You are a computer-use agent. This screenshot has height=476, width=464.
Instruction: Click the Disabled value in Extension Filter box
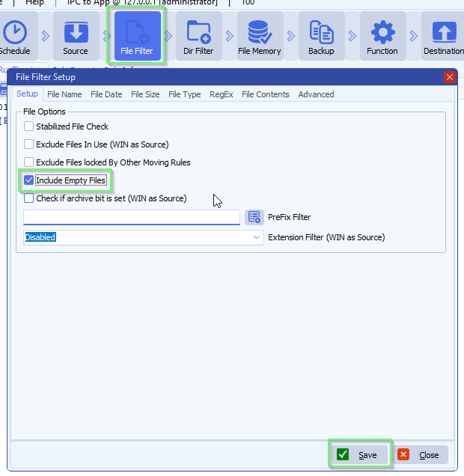click(x=40, y=237)
